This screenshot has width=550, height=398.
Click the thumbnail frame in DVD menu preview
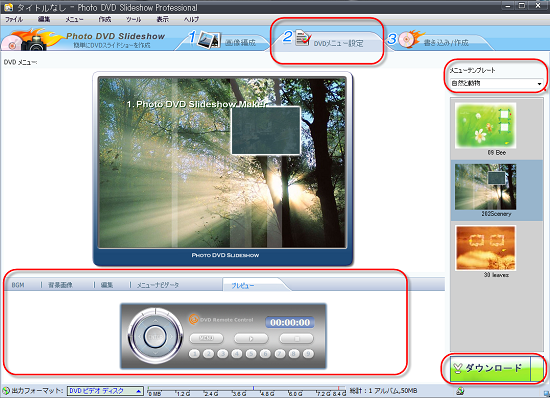(266, 130)
